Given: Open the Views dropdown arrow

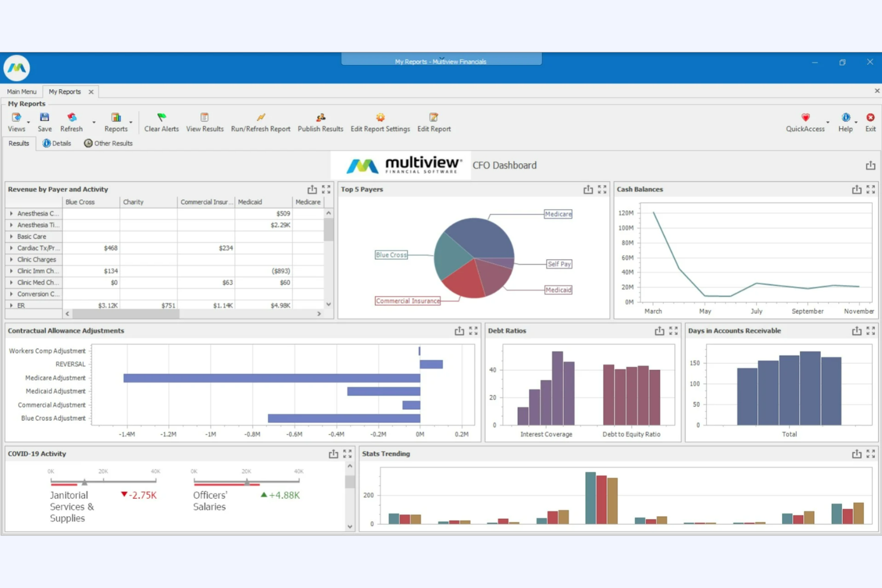Looking at the screenshot, I should tap(27, 123).
